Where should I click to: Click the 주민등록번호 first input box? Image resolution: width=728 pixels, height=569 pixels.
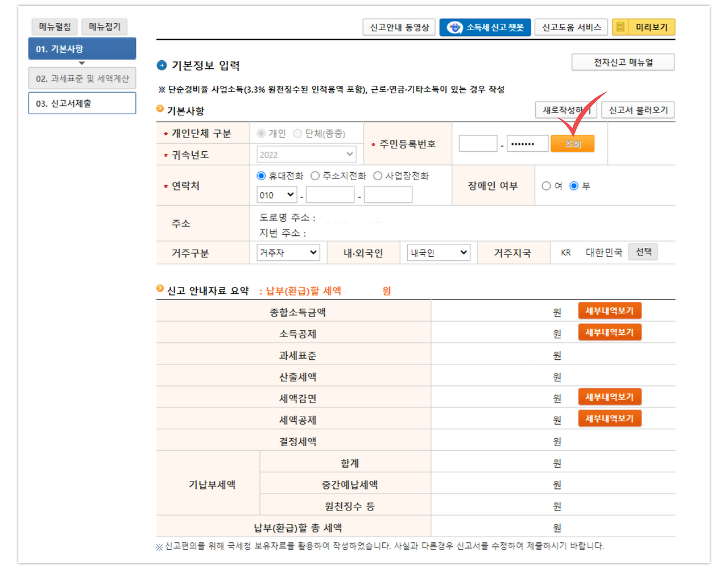coord(478,143)
